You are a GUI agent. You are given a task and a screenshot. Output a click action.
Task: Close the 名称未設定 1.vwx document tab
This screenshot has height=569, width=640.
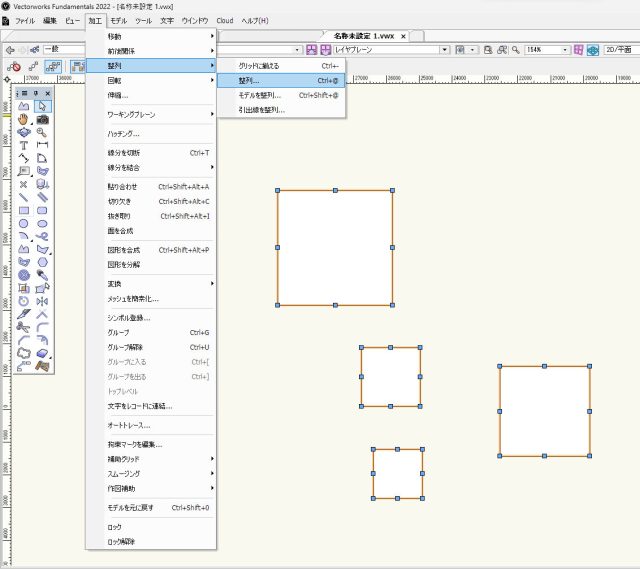coord(404,36)
